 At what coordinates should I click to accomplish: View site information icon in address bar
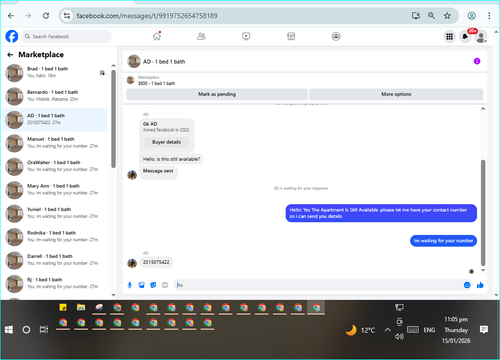[67, 16]
